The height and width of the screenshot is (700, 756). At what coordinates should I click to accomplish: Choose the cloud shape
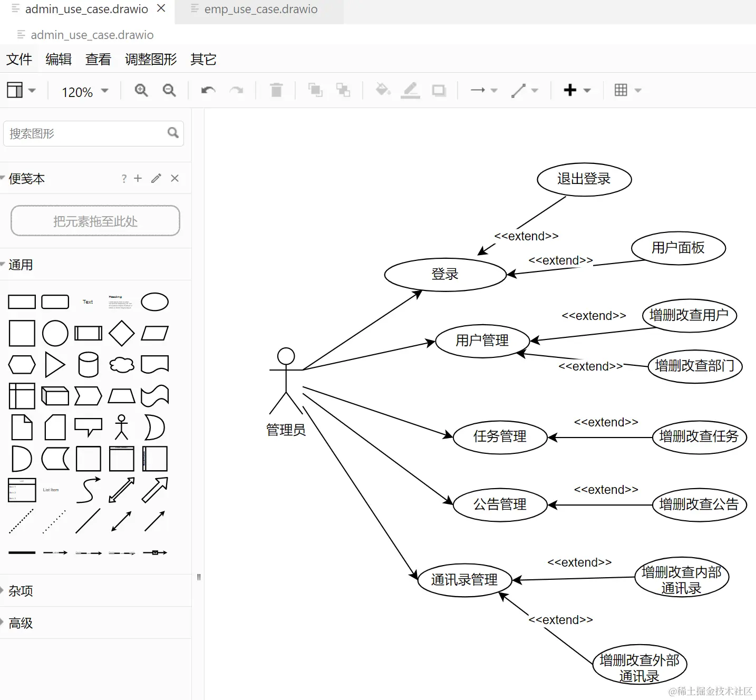click(x=122, y=364)
